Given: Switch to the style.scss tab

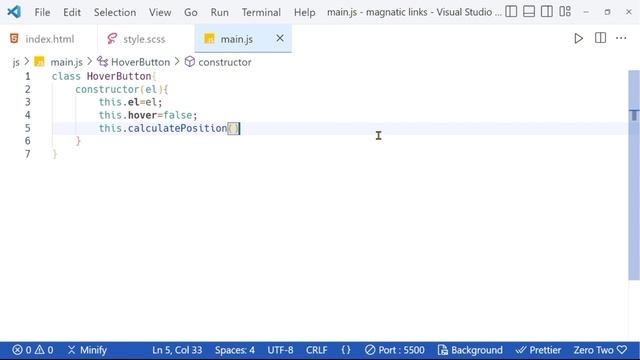Looking at the screenshot, I should (x=146, y=39).
